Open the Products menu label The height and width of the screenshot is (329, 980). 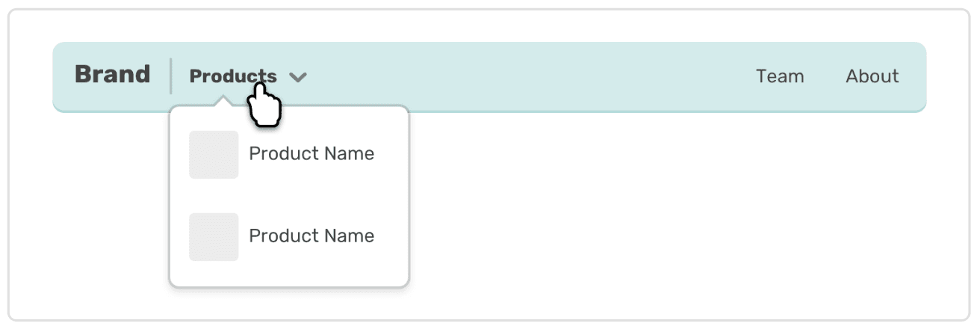coord(232,76)
